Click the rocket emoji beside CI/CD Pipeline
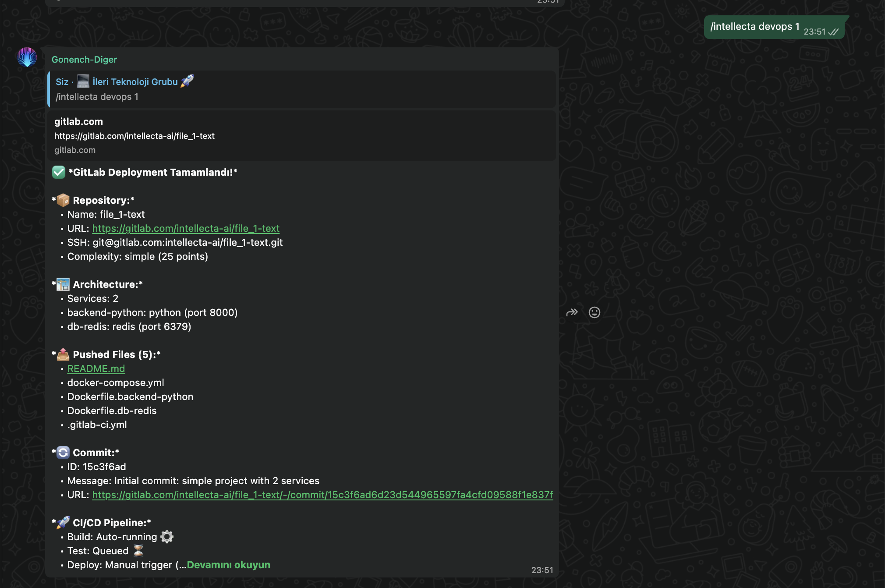Image resolution: width=885 pixels, height=588 pixels. point(63,523)
